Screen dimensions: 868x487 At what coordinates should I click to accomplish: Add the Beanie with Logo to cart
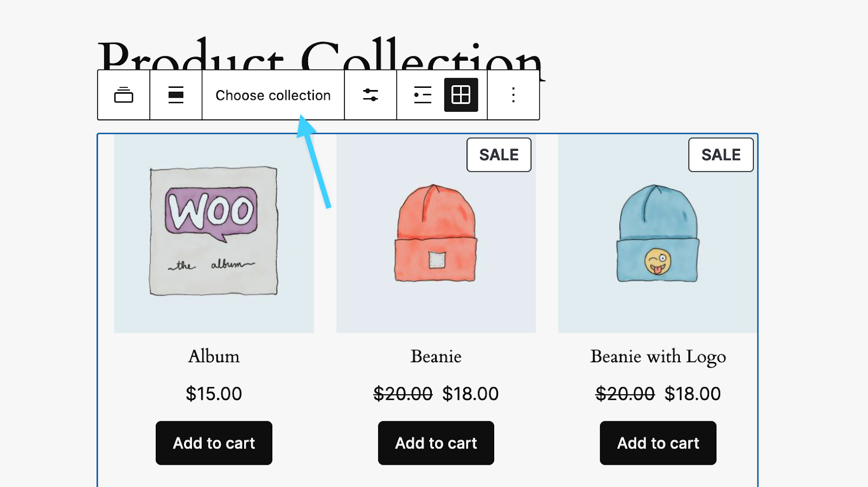pyautogui.click(x=658, y=443)
